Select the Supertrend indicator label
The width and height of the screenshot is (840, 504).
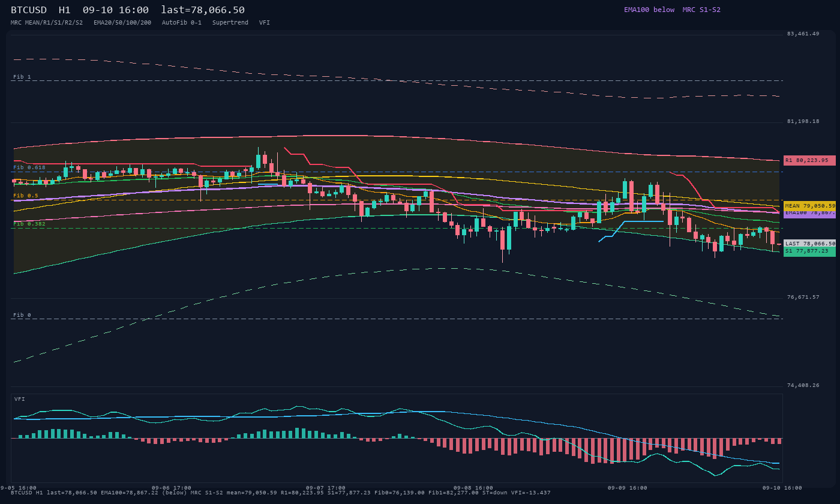pos(230,23)
